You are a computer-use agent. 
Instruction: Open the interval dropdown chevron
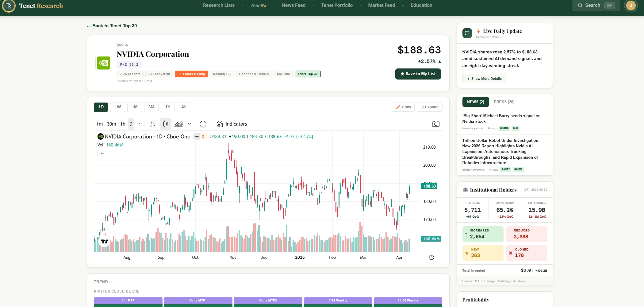(139, 124)
